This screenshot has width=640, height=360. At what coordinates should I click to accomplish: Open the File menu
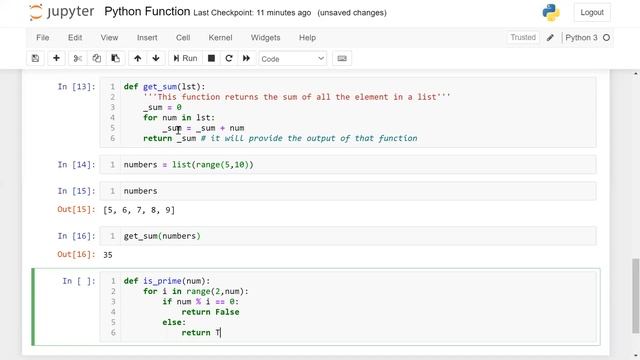[42, 38]
